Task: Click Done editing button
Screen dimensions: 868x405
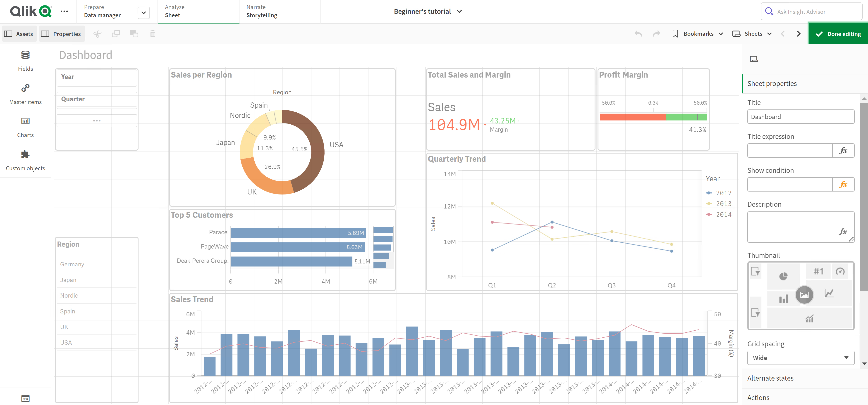Action: click(837, 34)
